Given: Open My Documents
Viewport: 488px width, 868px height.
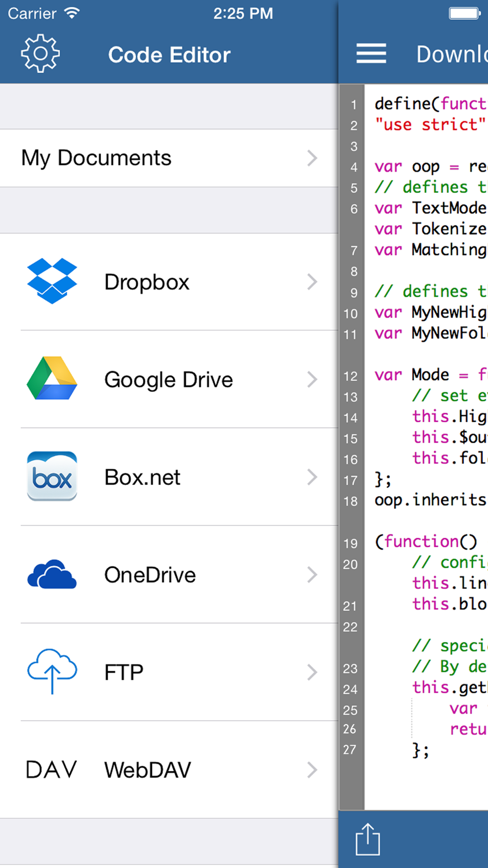Looking at the screenshot, I should (x=169, y=158).
